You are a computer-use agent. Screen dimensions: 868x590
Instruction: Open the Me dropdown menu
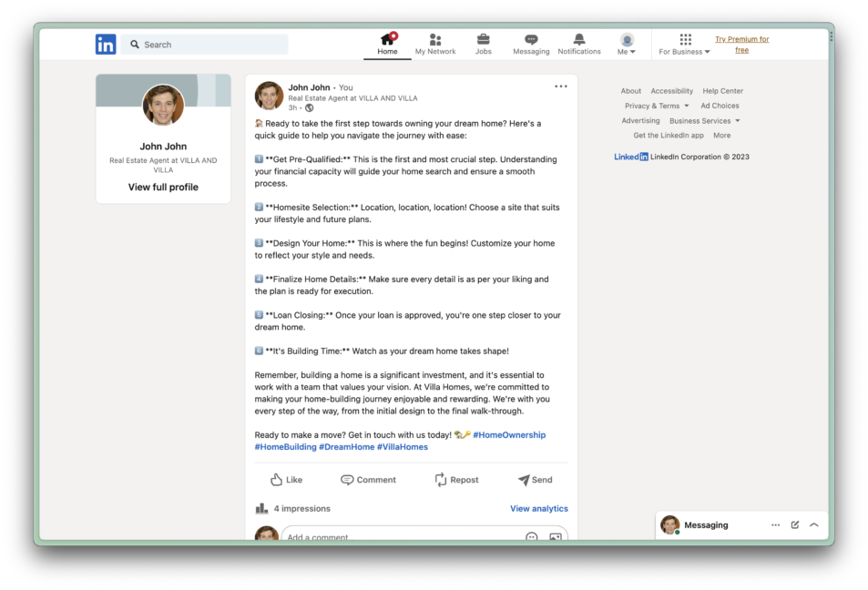click(627, 43)
